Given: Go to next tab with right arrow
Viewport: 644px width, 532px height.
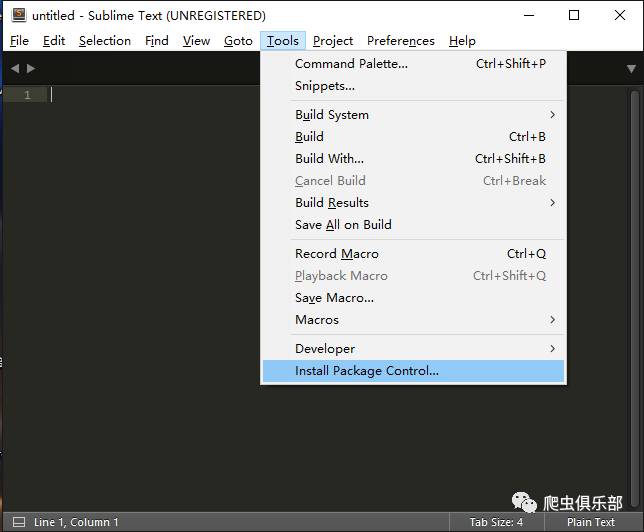Looking at the screenshot, I should tap(31, 68).
